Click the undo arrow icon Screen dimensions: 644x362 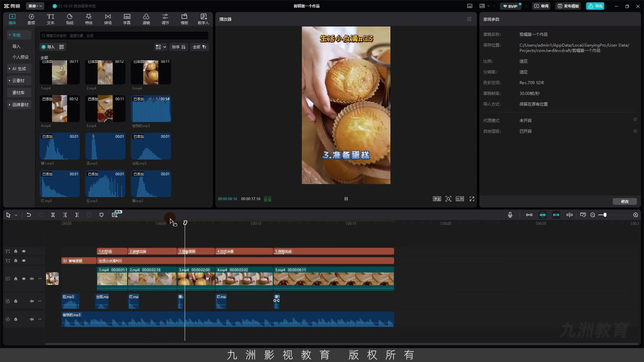(x=29, y=215)
